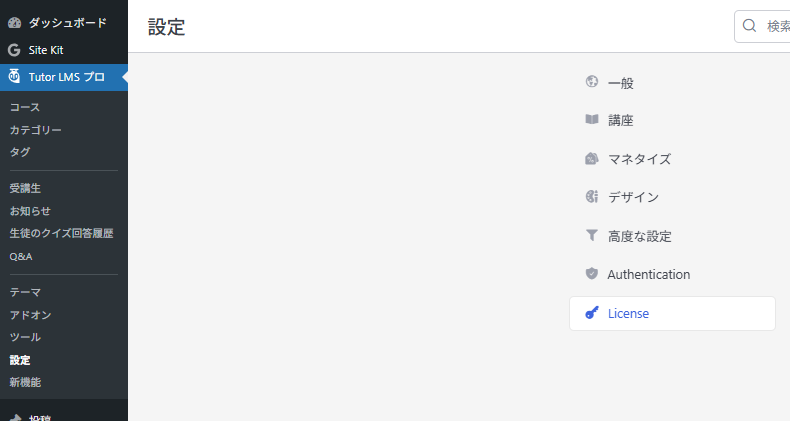Switch to the Authentication settings tab

[648, 274]
